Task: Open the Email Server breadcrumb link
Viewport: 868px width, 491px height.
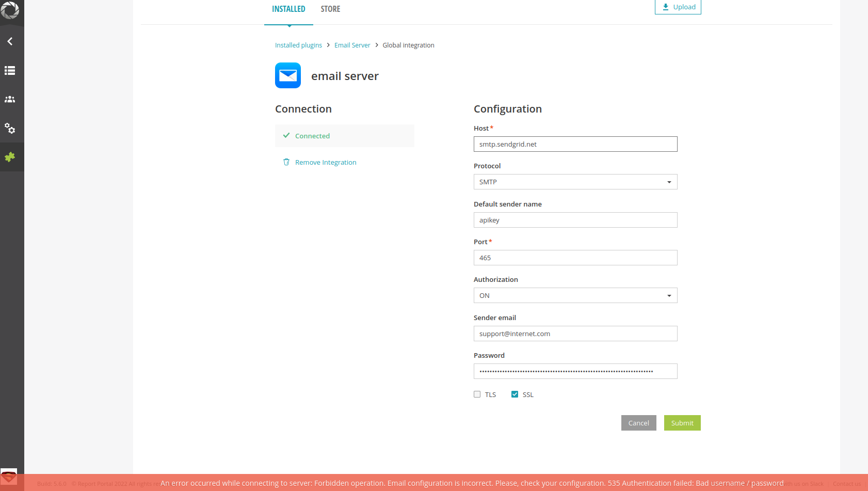Action: click(x=352, y=45)
